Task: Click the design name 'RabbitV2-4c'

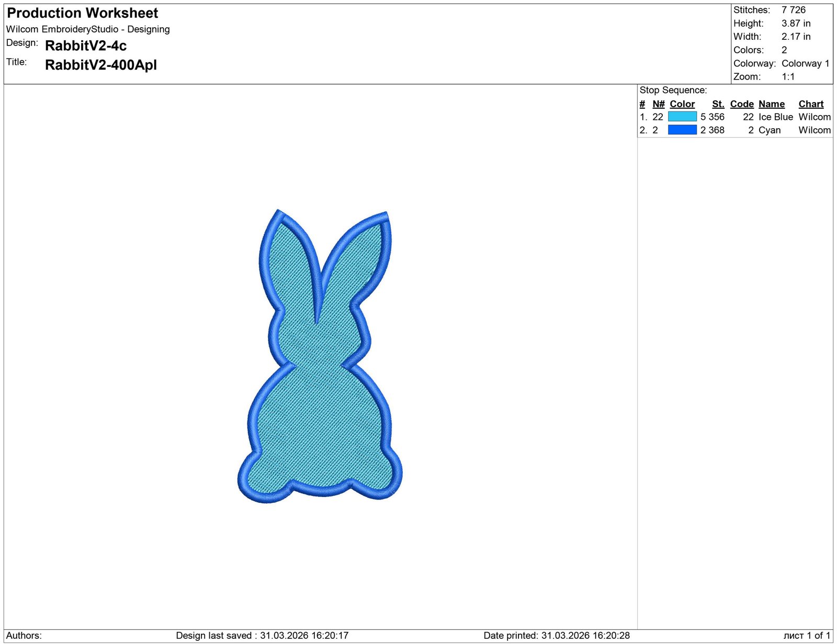Action: pos(86,46)
